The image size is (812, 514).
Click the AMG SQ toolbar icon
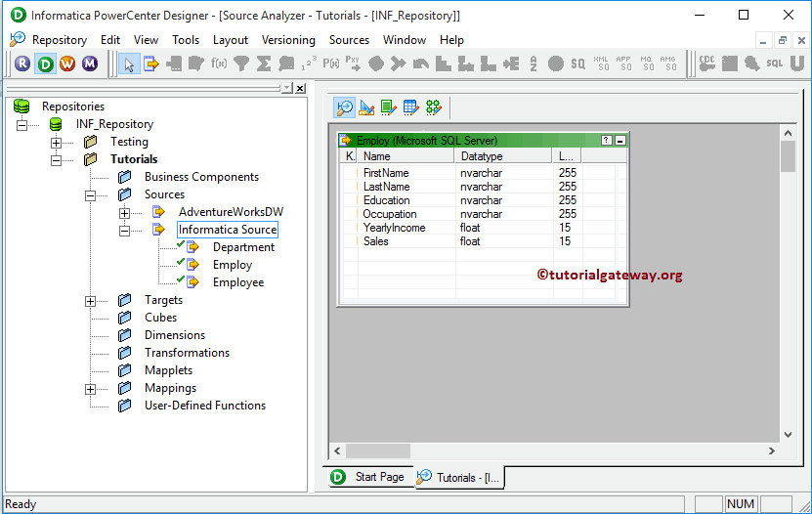click(668, 64)
